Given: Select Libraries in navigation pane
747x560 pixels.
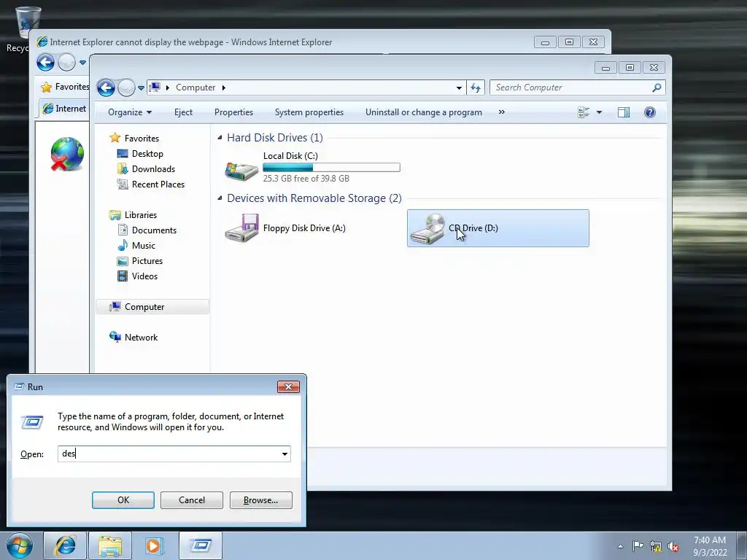Looking at the screenshot, I should point(141,215).
